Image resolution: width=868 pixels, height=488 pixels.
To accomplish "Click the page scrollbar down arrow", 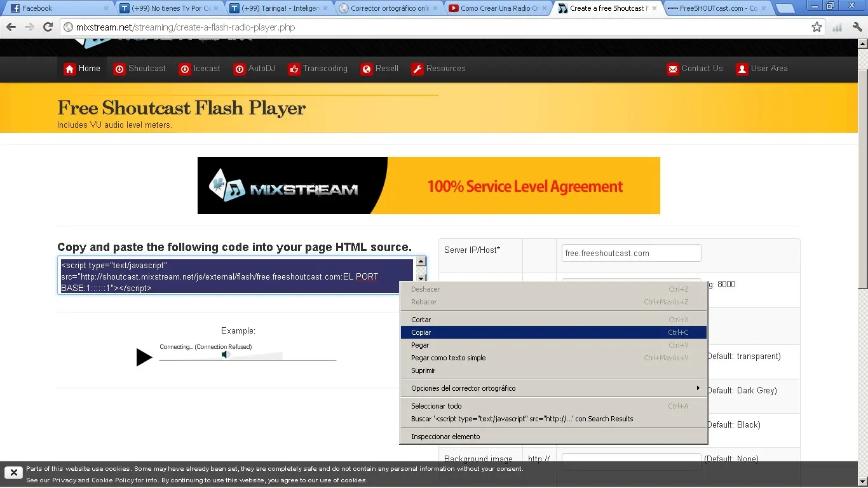I will 863,482.
